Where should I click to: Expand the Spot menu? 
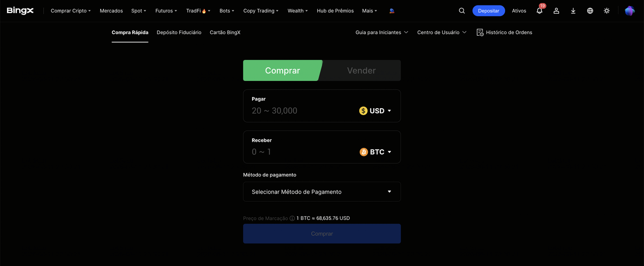(x=139, y=11)
